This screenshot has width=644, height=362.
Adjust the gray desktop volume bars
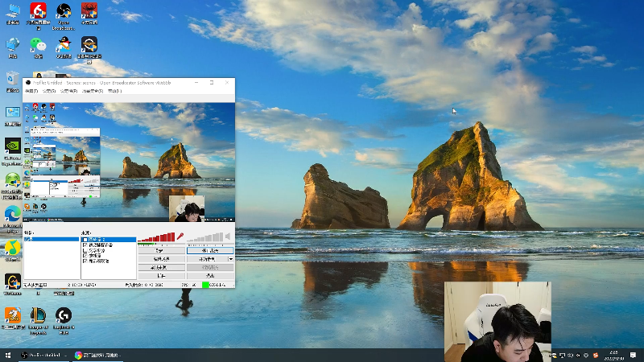(x=205, y=237)
